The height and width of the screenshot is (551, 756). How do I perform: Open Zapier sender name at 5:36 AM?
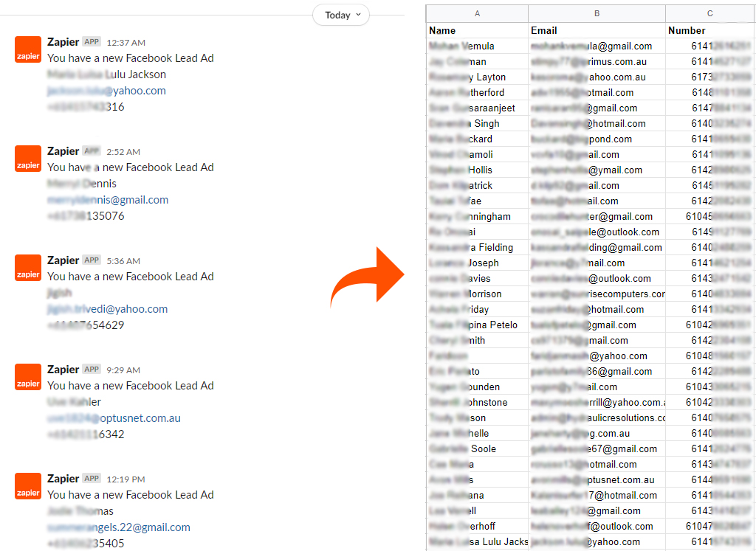(x=63, y=260)
